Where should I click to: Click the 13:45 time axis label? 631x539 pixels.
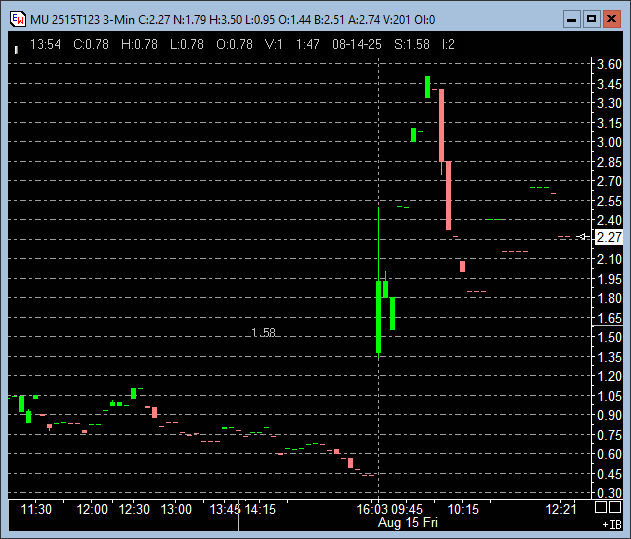click(x=225, y=509)
